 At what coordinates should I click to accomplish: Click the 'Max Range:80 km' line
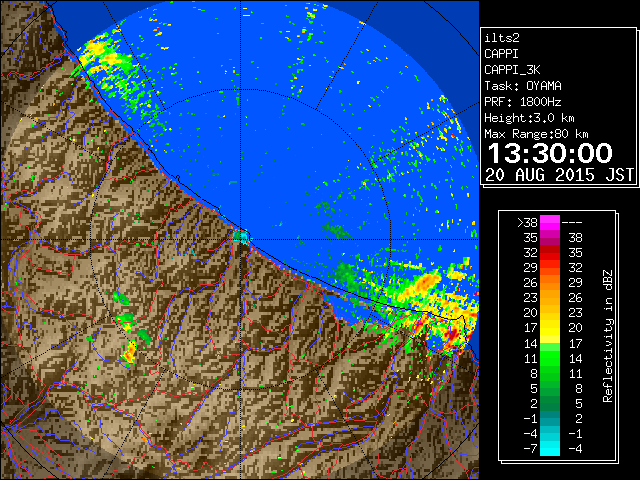[536, 134]
